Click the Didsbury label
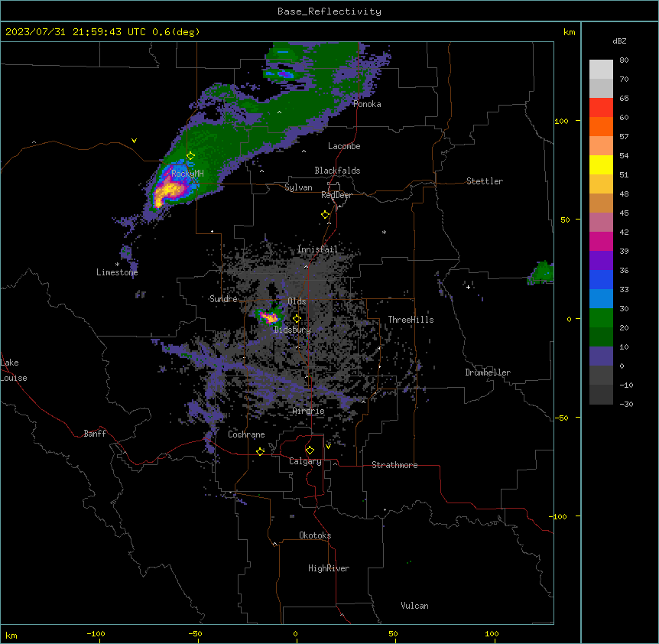 tap(293, 330)
